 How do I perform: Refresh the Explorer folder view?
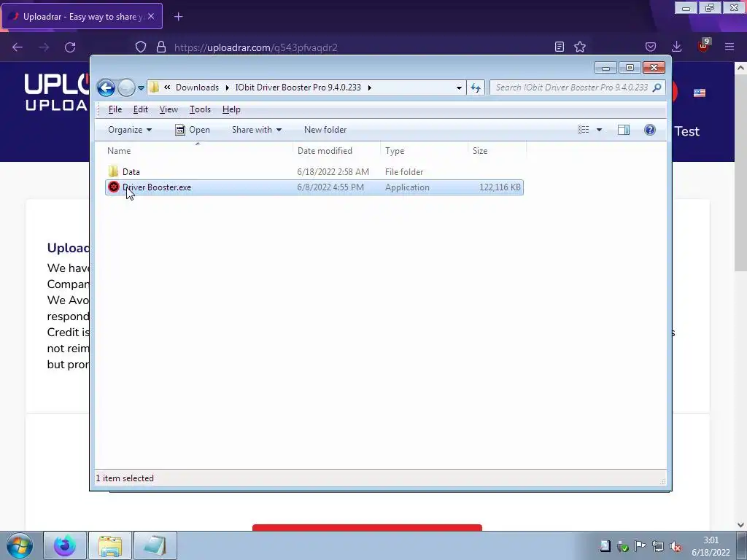[476, 87]
